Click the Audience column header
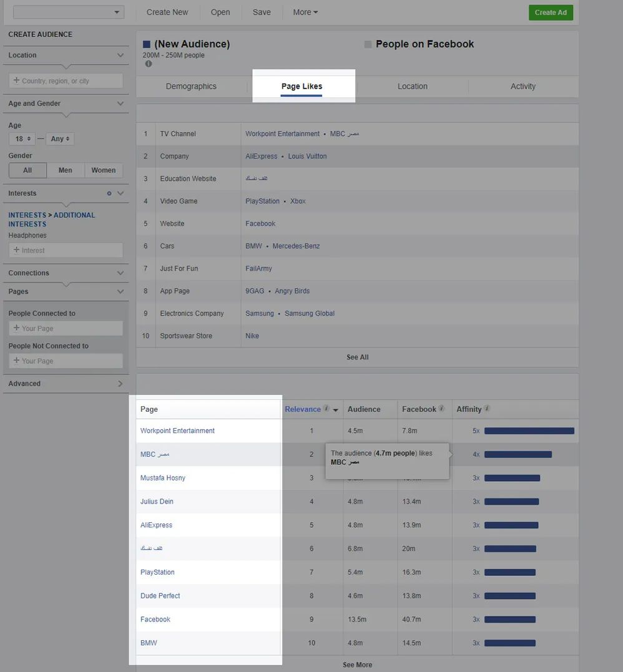The height and width of the screenshot is (672, 623). (x=363, y=409)
